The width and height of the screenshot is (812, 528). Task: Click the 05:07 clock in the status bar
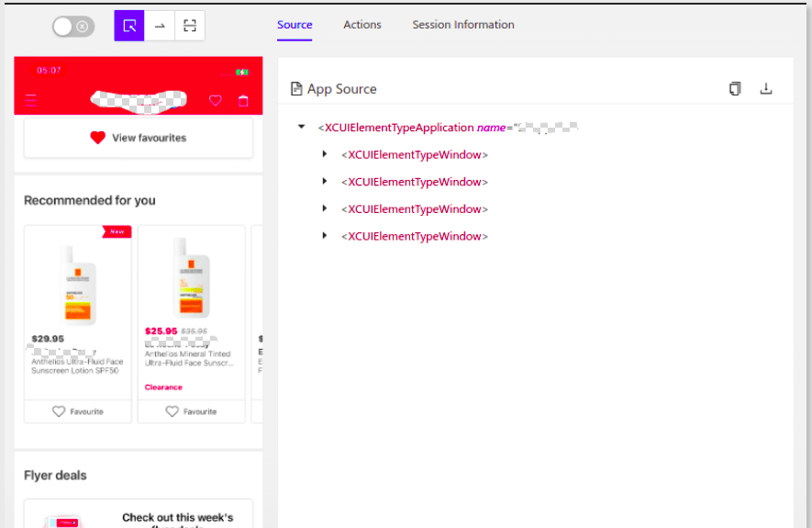(49, 71)
